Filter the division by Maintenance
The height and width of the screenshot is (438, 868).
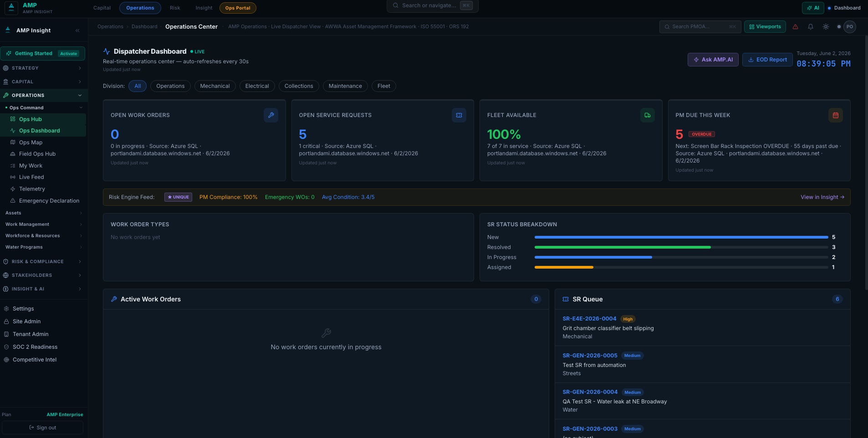(x=345, y=86)
